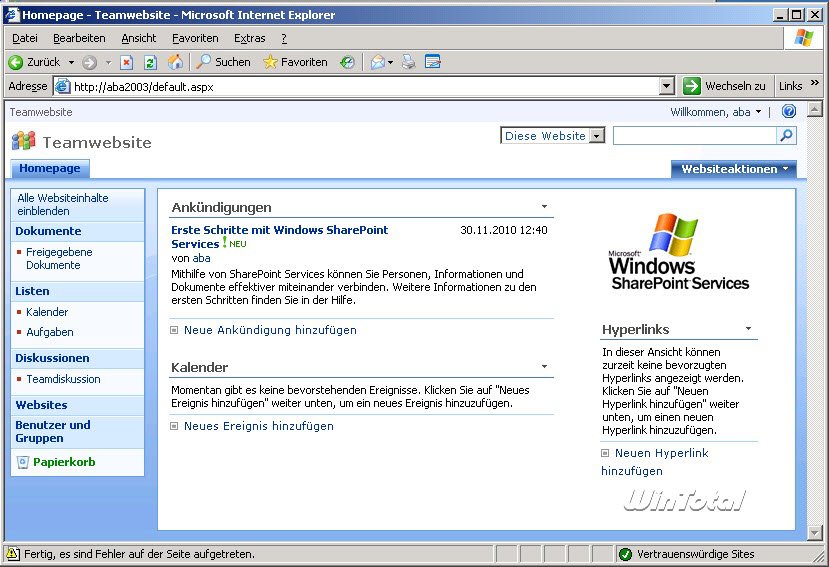Click the Listen sidebar heading
The height and width of the screenshot is (567, 829).
coord(32,291)
